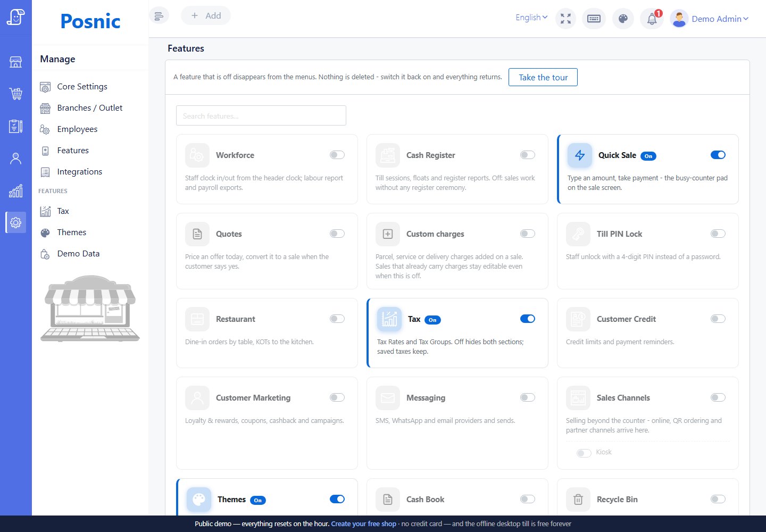Expand the Demo Admin user menu
This screenshot has height=532, width=766.
720,19
